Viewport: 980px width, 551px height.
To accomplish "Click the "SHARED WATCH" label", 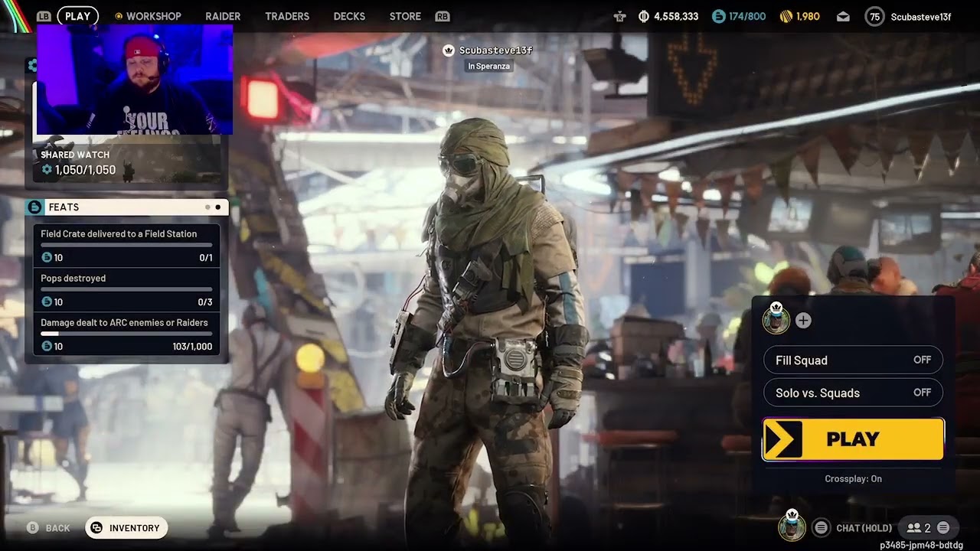I will [x=75, y=155].
